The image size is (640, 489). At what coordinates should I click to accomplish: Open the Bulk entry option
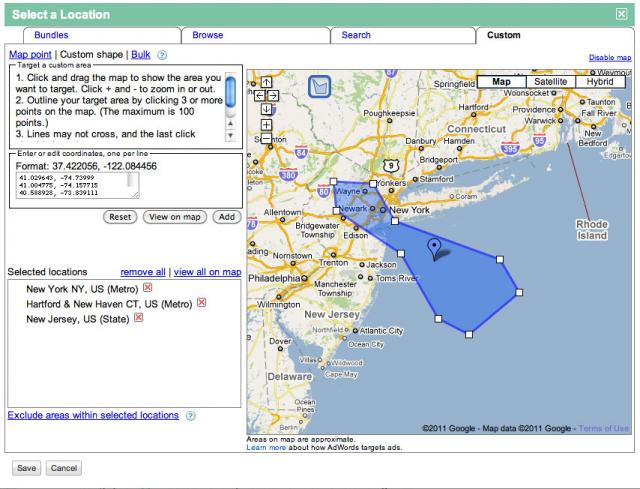tap(141, 54)
